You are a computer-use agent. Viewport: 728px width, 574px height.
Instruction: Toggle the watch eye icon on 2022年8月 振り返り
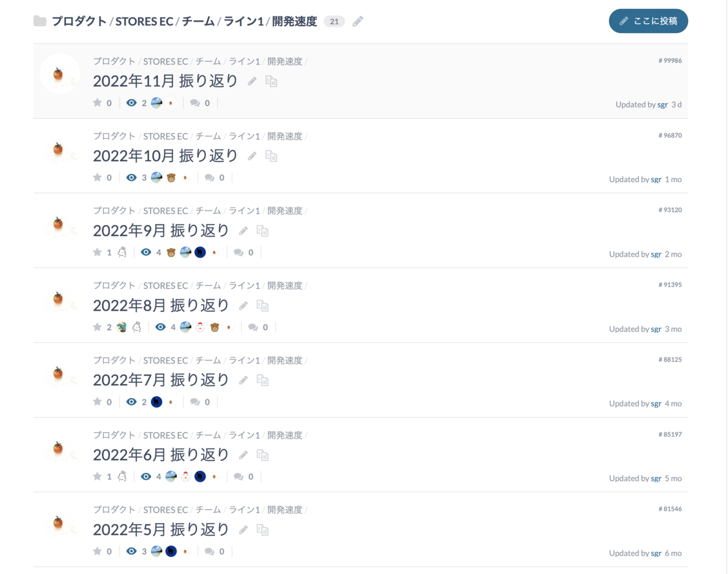pyautogui.click(x=160, y=327)
